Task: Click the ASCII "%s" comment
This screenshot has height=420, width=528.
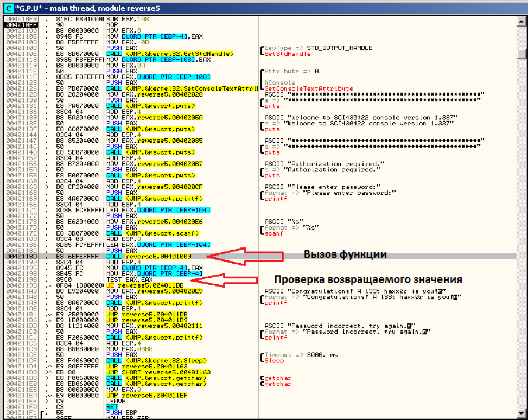Action: (x=284, y=221)
